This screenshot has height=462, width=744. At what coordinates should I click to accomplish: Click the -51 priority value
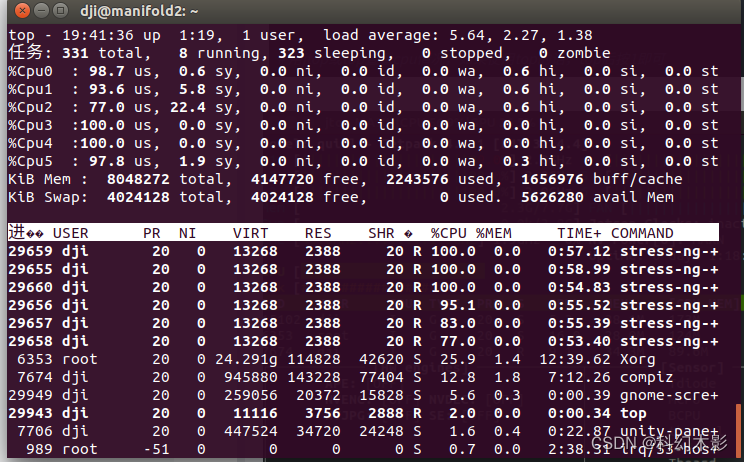click(157, 450)
